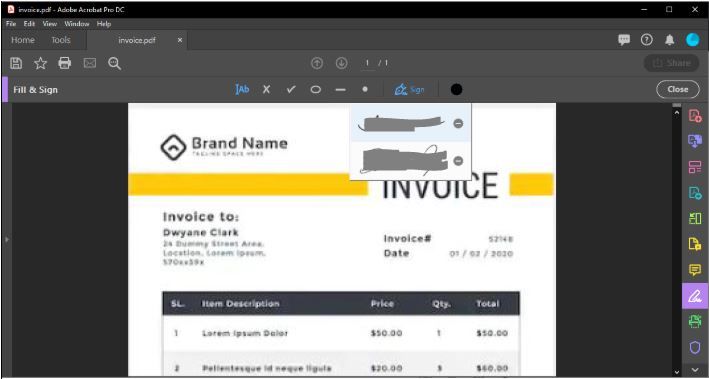
Task: Select the Dot tool
Action: click(365, 90)
